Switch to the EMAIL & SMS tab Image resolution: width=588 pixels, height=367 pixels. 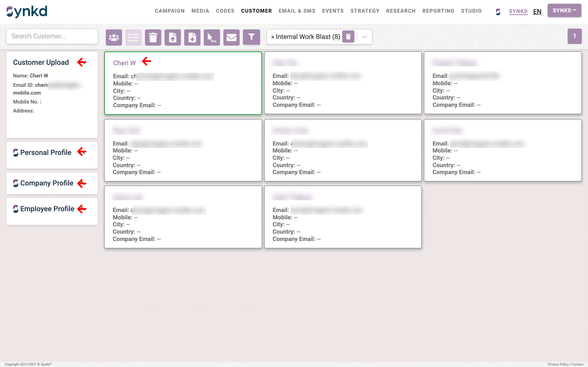[x=297, y=11]
